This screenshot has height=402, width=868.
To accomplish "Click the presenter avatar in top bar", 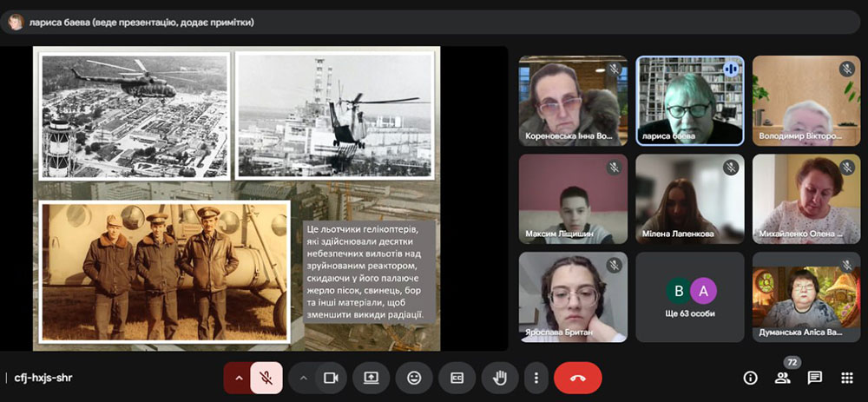I will point(15,22).
